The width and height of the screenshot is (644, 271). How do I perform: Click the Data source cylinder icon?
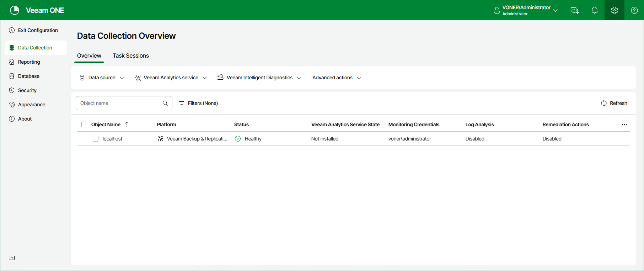click(x=82, y=78)
